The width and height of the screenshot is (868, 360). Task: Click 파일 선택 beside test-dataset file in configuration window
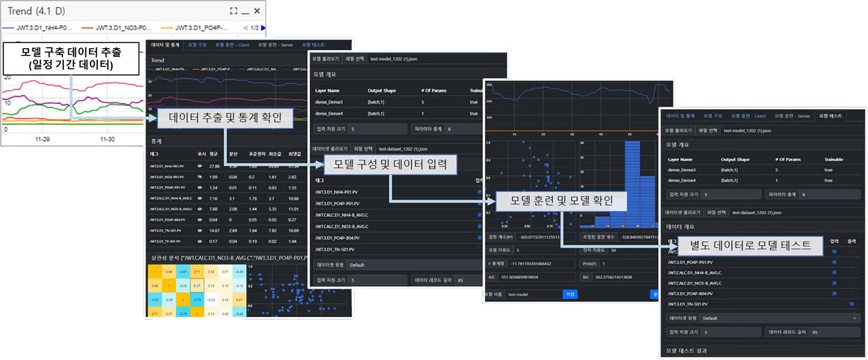(363, 148)
